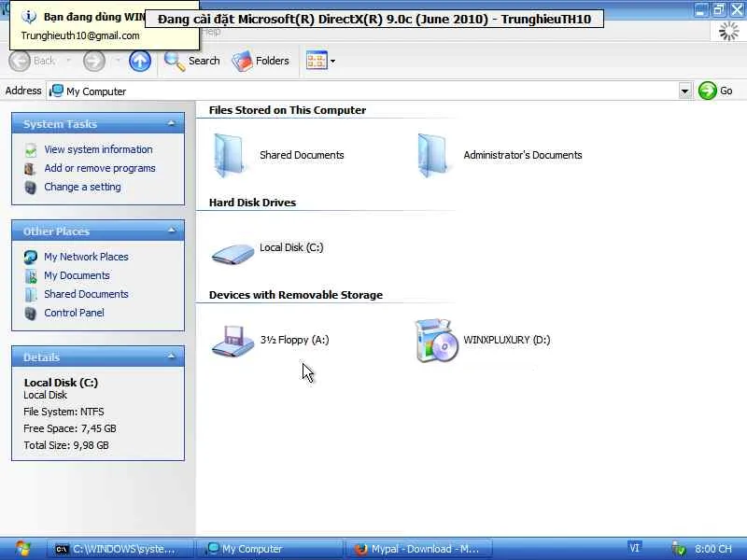Click the Devices with Removable Storage heading
This screenshot has height=560, width=747.
tap(295, 295)
